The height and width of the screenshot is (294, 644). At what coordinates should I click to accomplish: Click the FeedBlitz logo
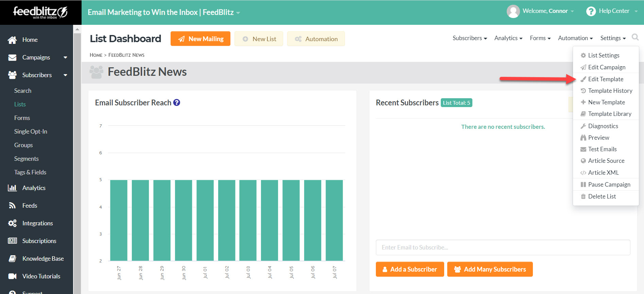(40, 12)
